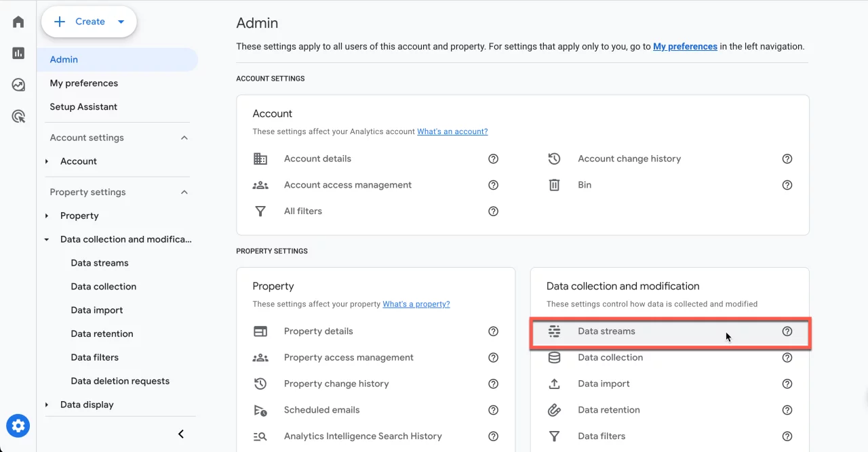868x452 pixels.
Task: Click the Data import upload icon
Action: click(554, 384)
